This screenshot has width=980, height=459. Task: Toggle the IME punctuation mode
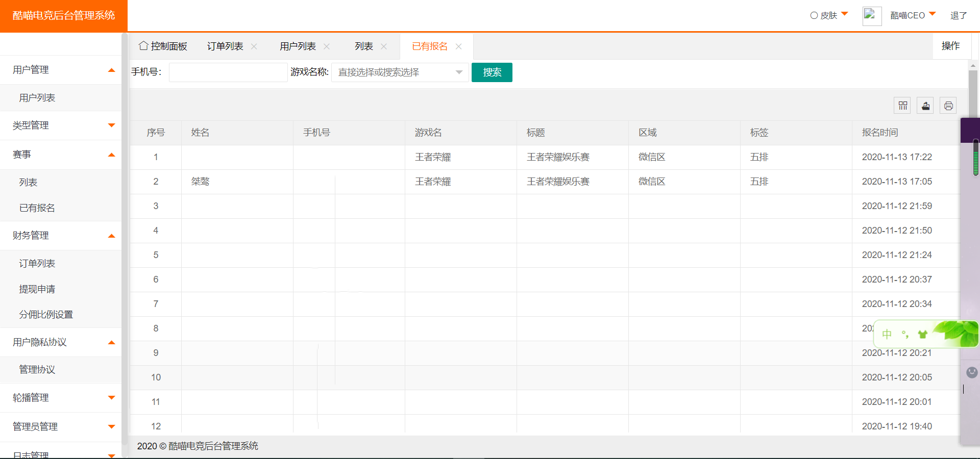(x=905, y=335)
